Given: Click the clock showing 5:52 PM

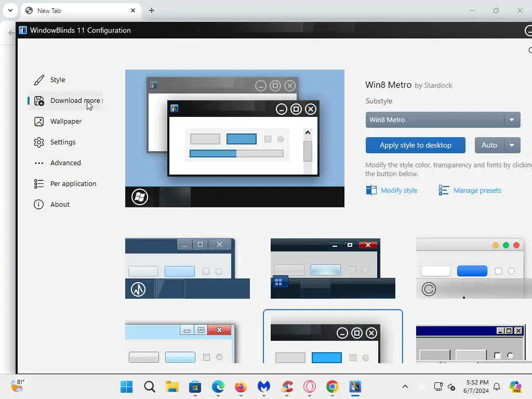Looking at the screenshot, I should pyautogui.click(x=476, y=387).
